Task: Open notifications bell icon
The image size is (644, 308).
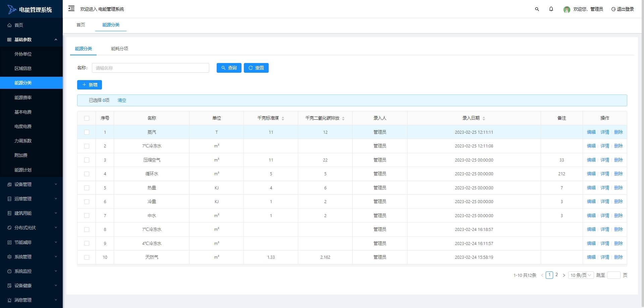Action: pyautogui.click(x=551, y=9)
